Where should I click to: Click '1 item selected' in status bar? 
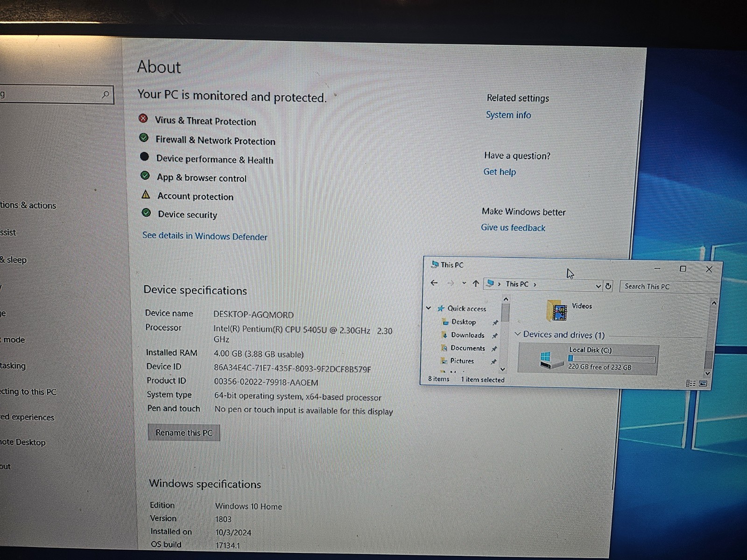[483, 379]
